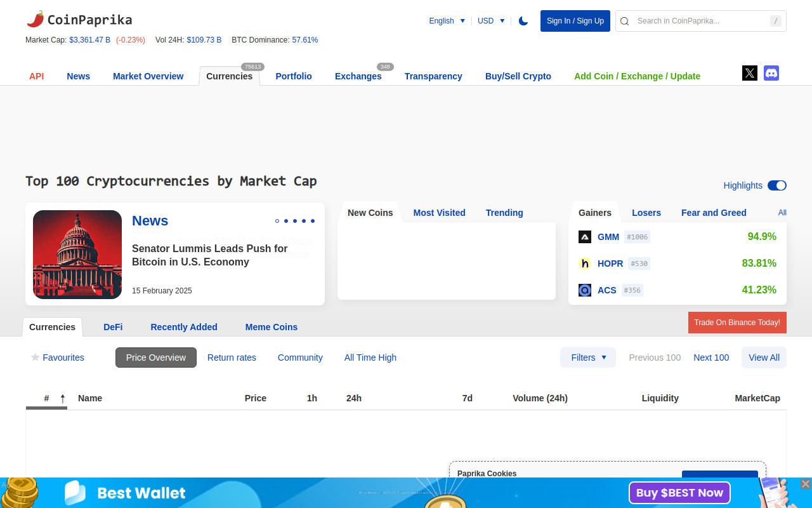The height and width of the screenshot is (508, 812).
Task: Go to the News navigation tab
Action: point(79,76)
